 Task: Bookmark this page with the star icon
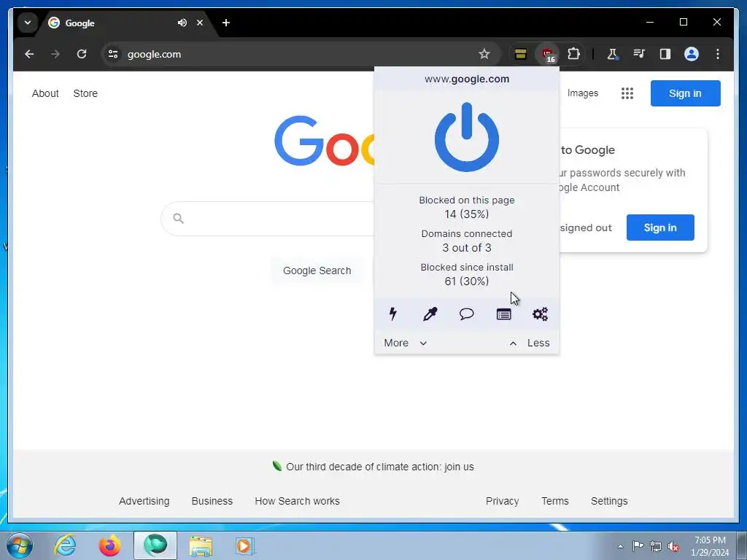[x=484, y=54]
